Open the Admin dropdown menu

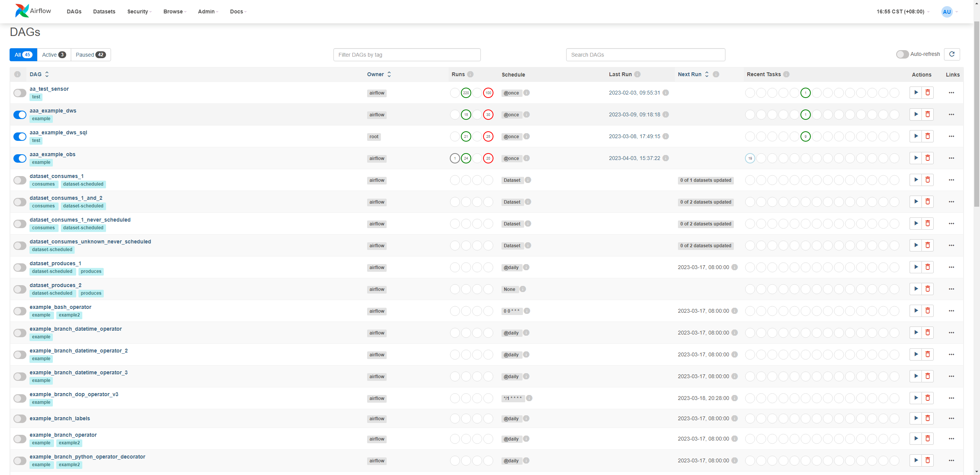[208, 11]
